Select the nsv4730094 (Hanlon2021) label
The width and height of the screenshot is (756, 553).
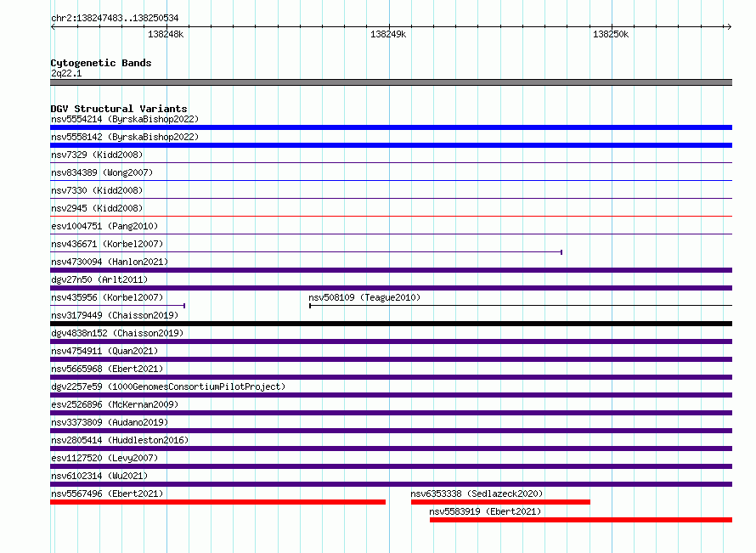pos(110,262)
